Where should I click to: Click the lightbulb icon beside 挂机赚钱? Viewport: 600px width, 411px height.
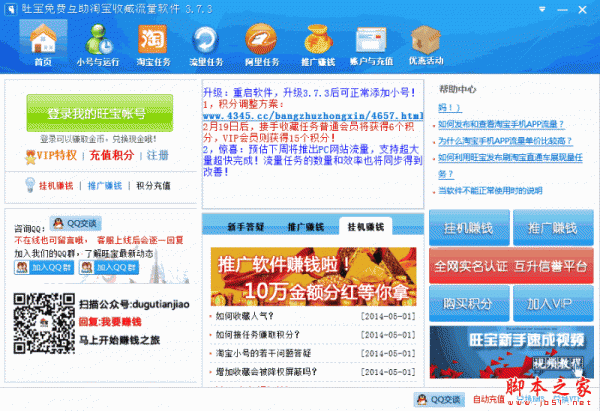30,185
